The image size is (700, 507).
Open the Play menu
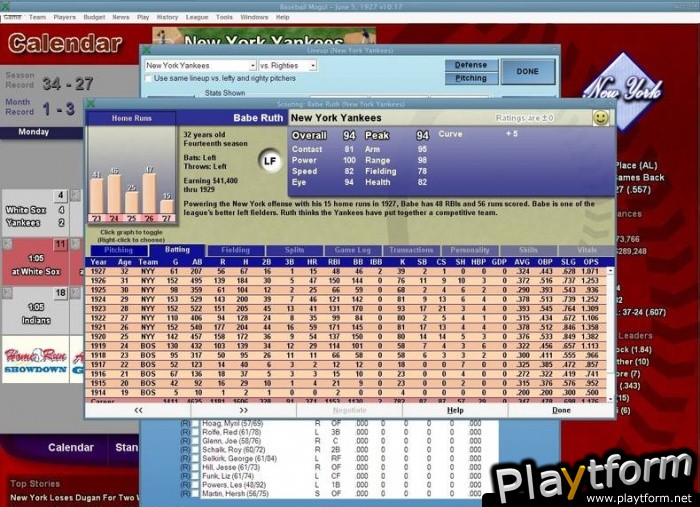pos(143,17)
